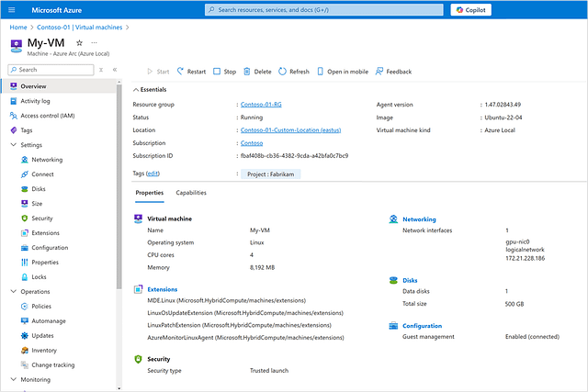Screen dimensions: 588x392
Task: Launch Copilot from the header
Action: pos(469,10)
